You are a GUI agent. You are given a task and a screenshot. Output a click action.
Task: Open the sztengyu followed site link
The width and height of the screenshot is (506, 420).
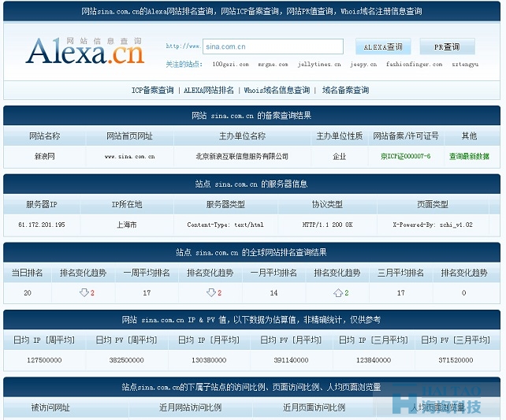[x=465, y=64]
